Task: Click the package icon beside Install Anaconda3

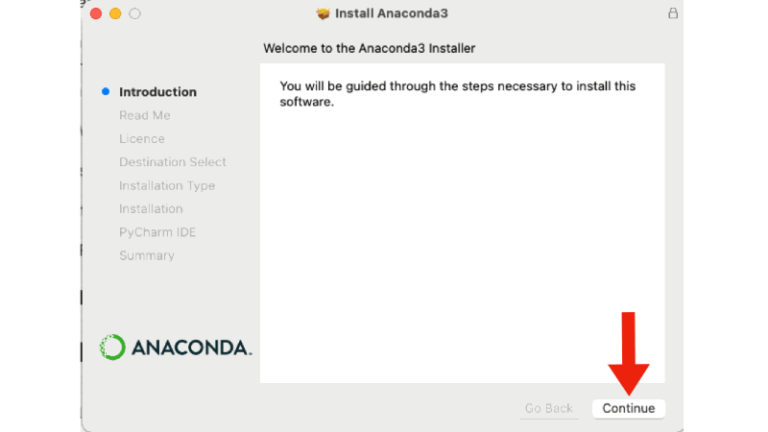Action: pyautogui.click(x=322, y=14)
